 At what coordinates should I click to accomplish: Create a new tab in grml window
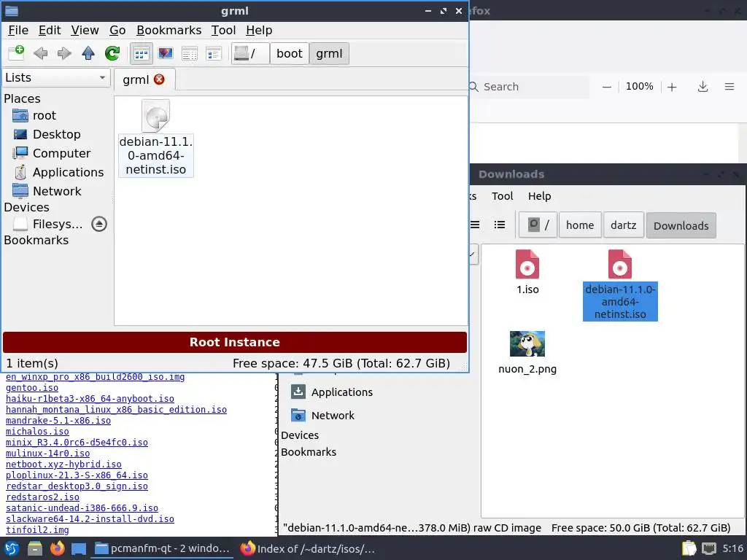16,52
